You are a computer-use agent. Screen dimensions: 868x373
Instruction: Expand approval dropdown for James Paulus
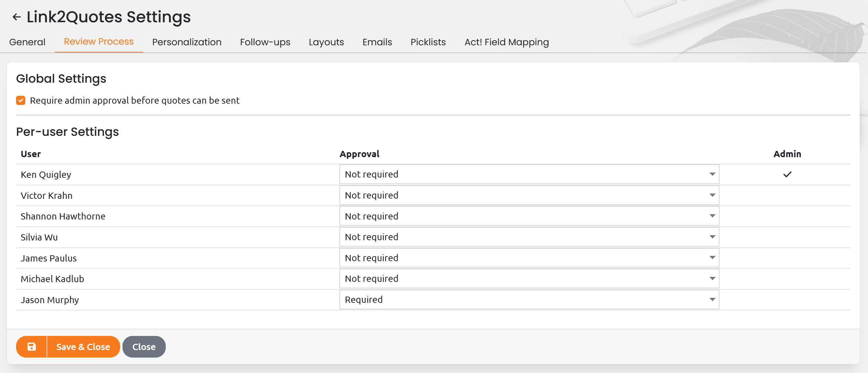pyautogui.click(x=529, y=258)
